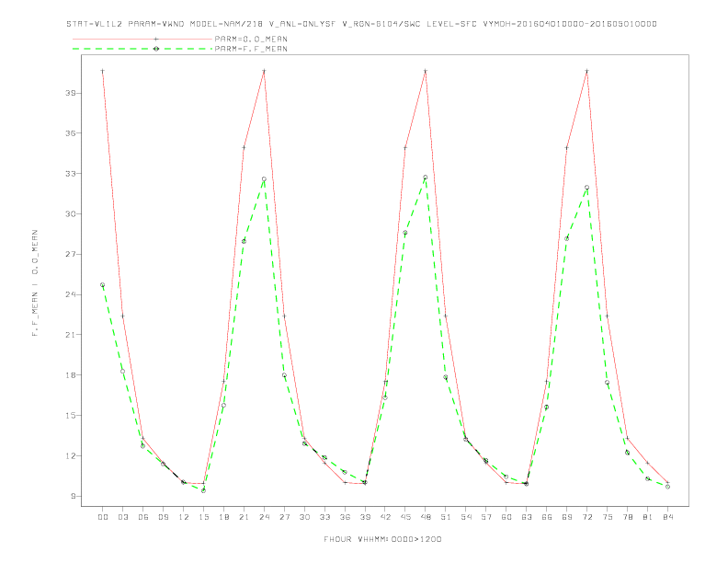Click x-axis tick label 63

[x=527, y=517]
